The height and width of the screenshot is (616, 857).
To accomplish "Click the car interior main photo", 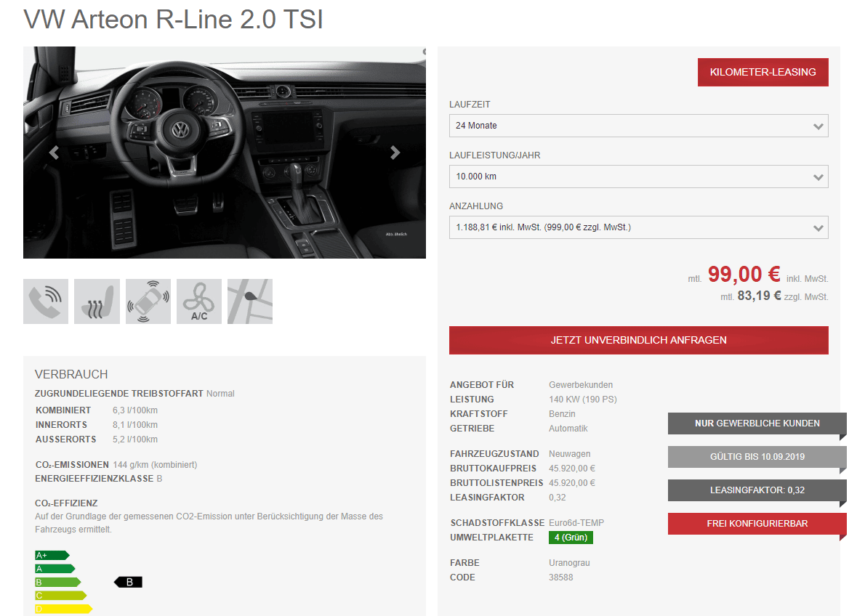I will tap(224, 153).
